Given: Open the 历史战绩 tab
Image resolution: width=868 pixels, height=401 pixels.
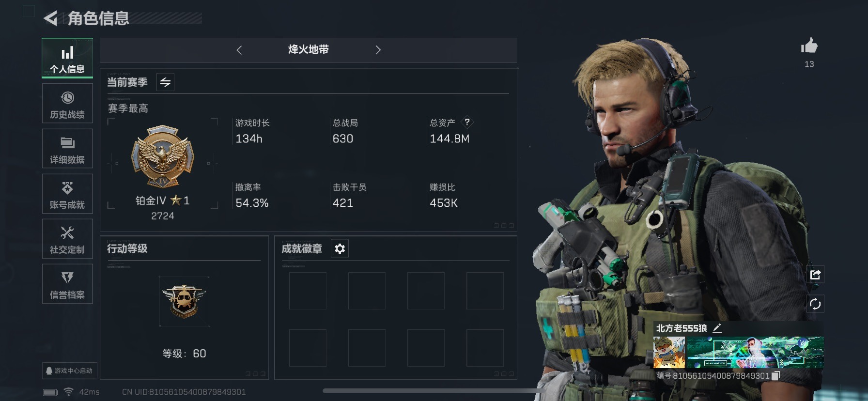Looking at the screenshot, I should (x=67, y=104).
